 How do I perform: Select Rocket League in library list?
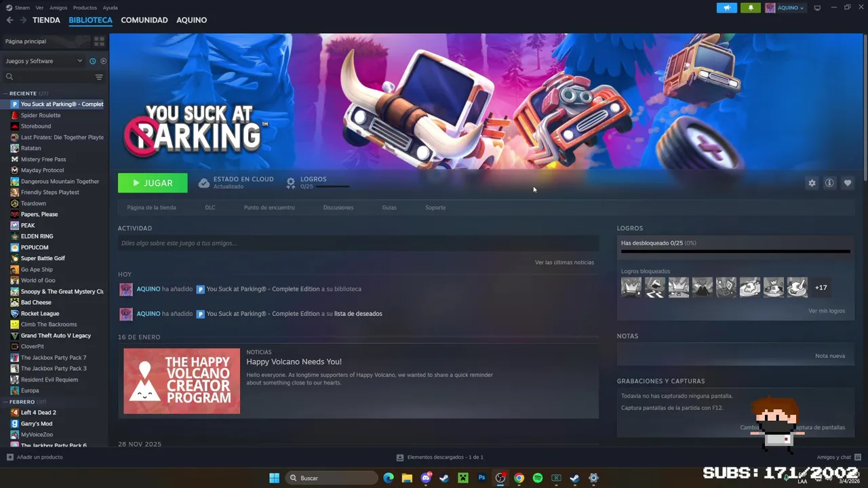(x=40, y=314)
